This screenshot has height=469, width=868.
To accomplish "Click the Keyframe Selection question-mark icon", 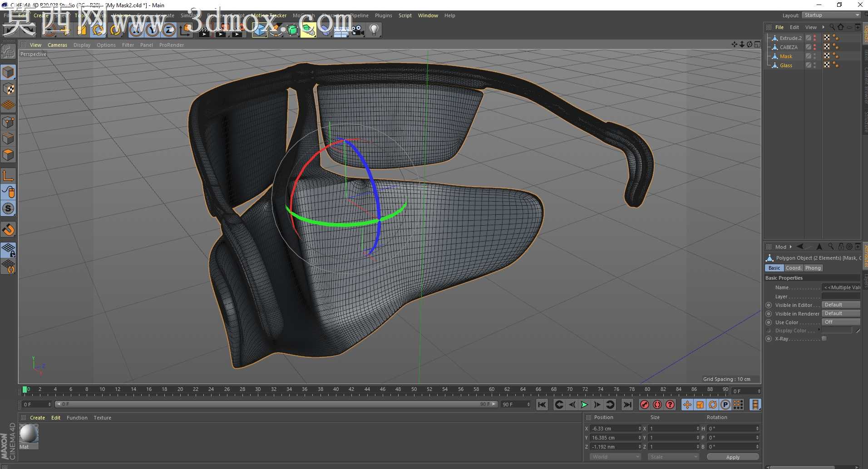I will coord(670,405).
